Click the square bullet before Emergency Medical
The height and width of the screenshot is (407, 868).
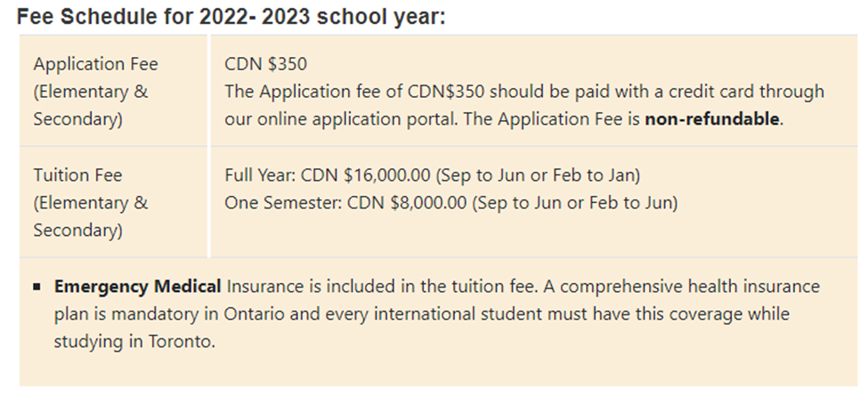pyautogui.click(x=37, y=287)
